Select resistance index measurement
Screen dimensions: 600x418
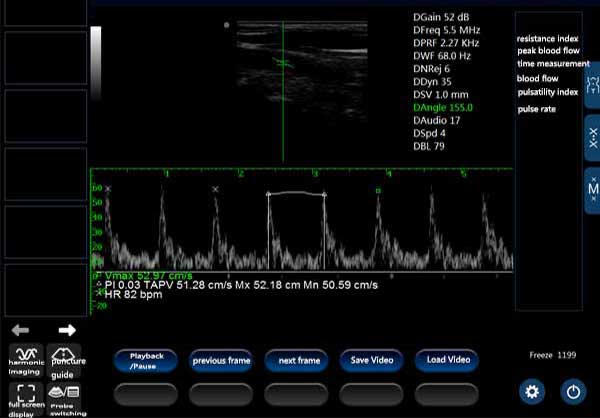point(548,37)
